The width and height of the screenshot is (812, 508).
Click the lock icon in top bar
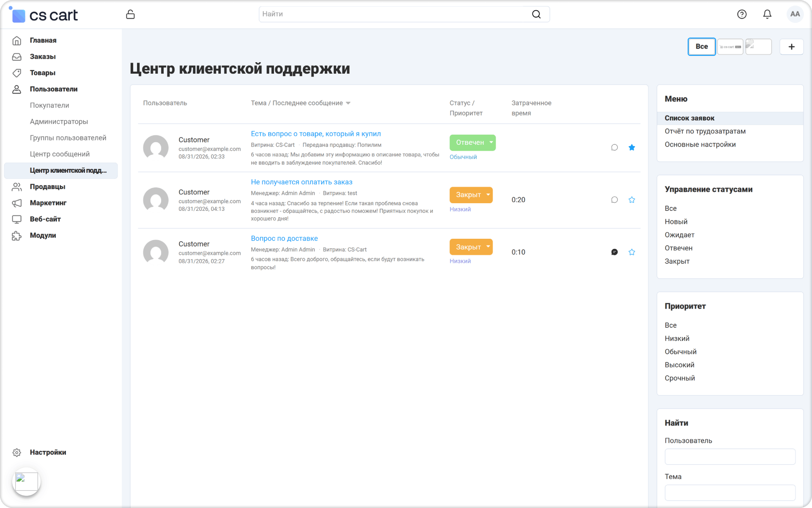(x=130, y=14)
